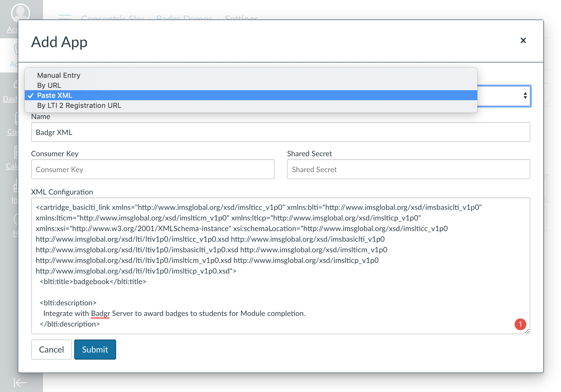
Task: Open the red notification badge in XML textarea
Action: 520,324
